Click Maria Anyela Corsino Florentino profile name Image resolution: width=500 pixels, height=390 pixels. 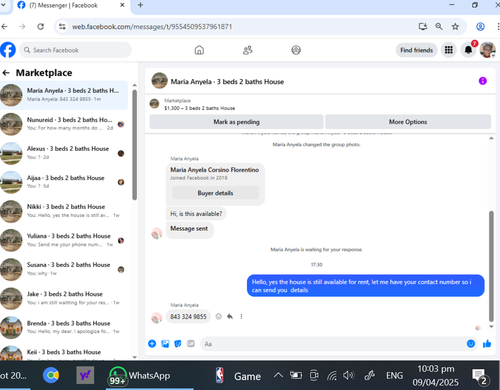click(215, 170)
